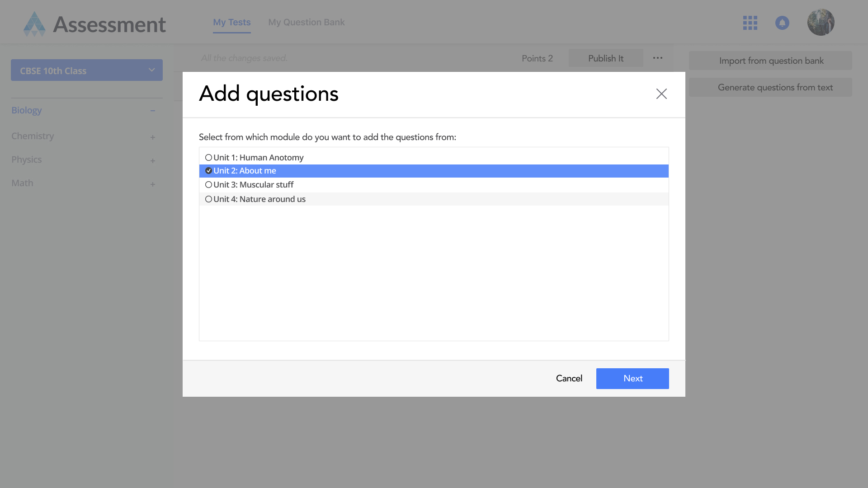The width and height of the screenshot is (868, 488).
Task: Expand the Math section plus icon
Action: tap(153, 184)
